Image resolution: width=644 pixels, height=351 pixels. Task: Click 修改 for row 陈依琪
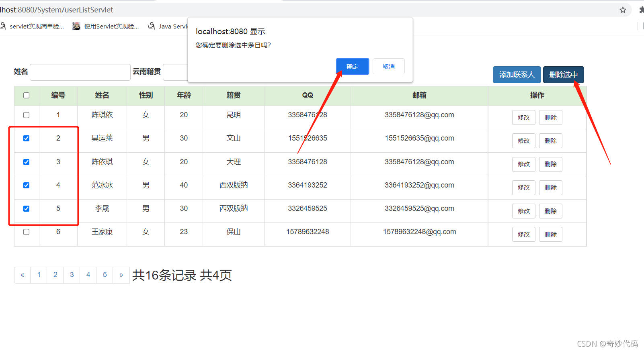click(x=524, y=164)
